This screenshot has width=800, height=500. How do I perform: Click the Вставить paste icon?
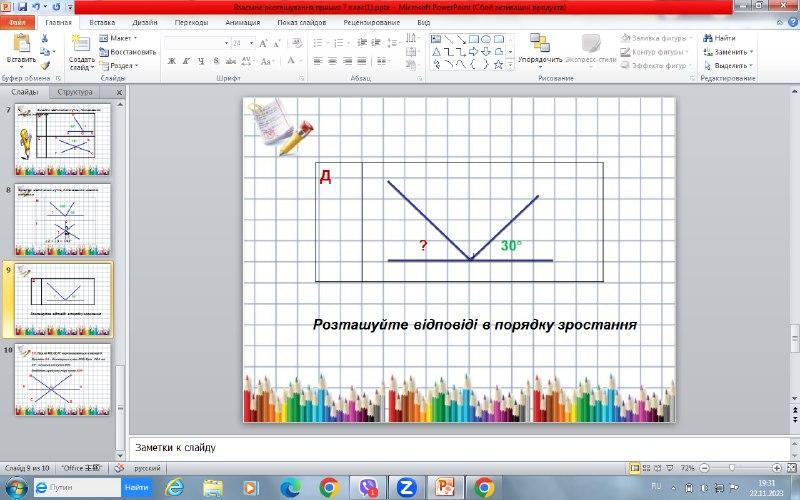coord(21,43)
